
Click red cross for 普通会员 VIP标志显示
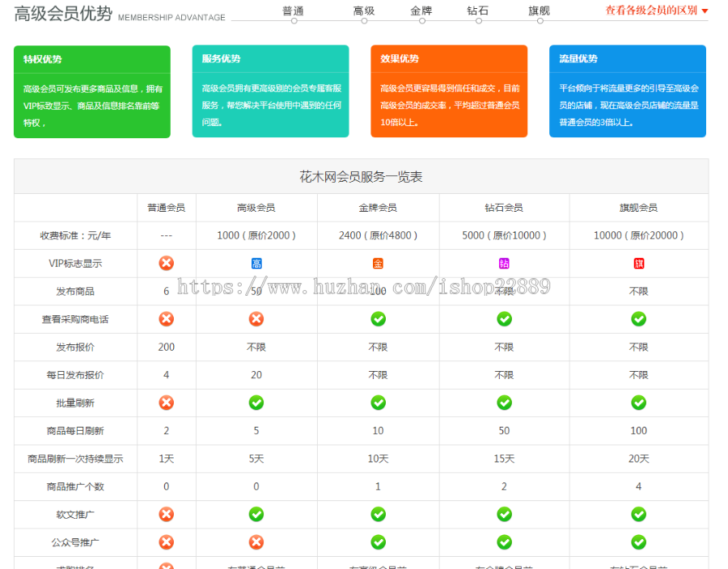click(166, 263)
